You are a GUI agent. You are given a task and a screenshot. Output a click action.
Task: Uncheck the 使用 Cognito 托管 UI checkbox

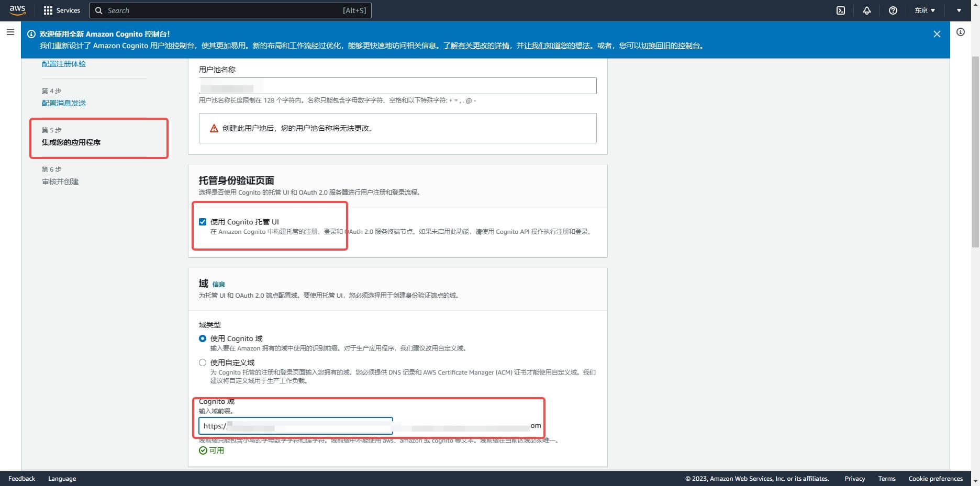pyautogui.click(x=203, y=222)
